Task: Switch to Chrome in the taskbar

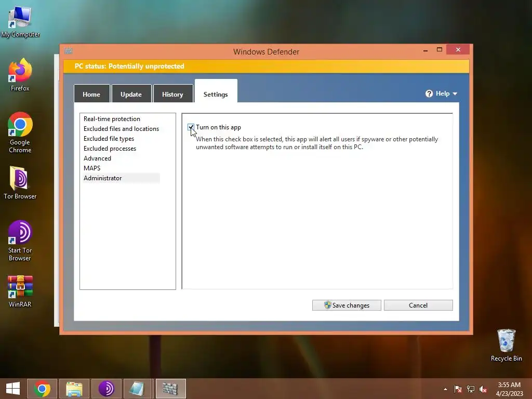Action: tap(42, 389)
